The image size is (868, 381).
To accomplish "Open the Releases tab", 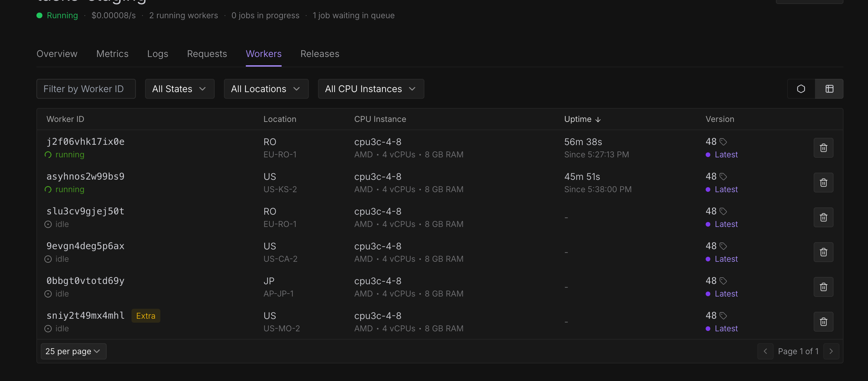I will point(319,54).
